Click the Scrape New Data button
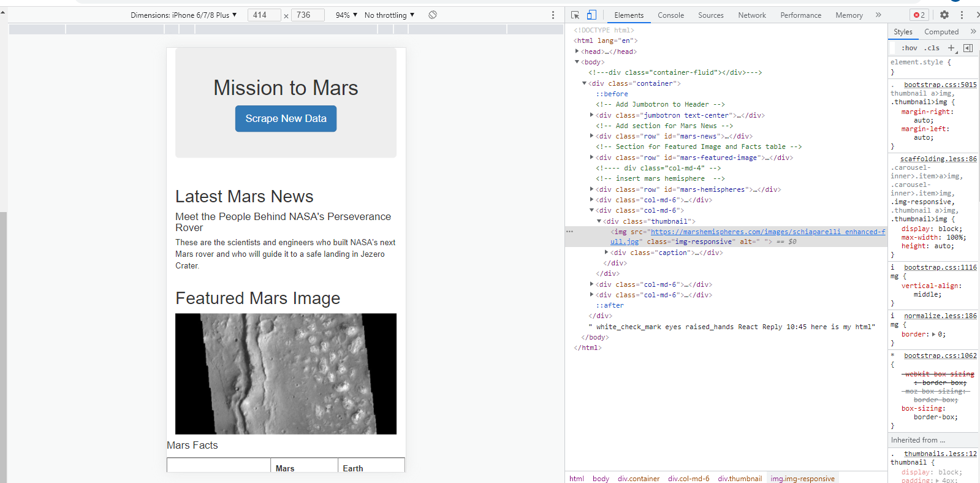Image resolution: width=980 pixels, height=483 pixels. (286, 118)
